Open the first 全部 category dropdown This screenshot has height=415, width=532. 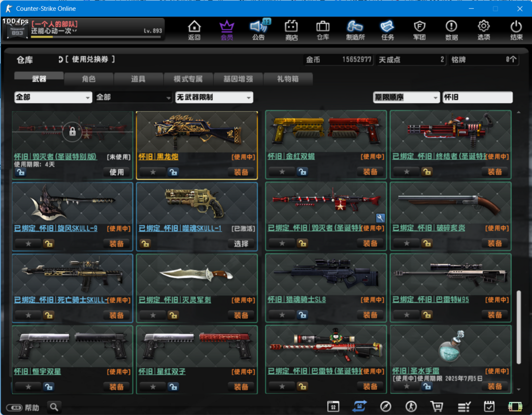pyautogui.click(x=53, y=97)
